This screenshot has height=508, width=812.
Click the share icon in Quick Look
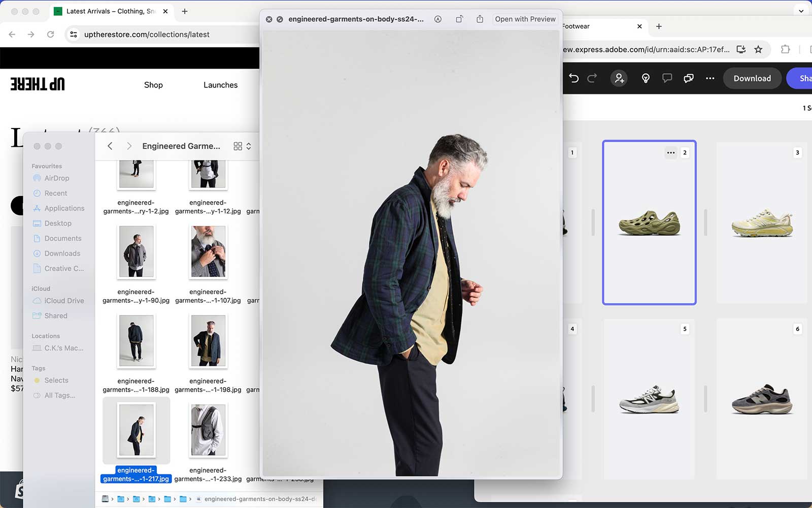(480, 19)
